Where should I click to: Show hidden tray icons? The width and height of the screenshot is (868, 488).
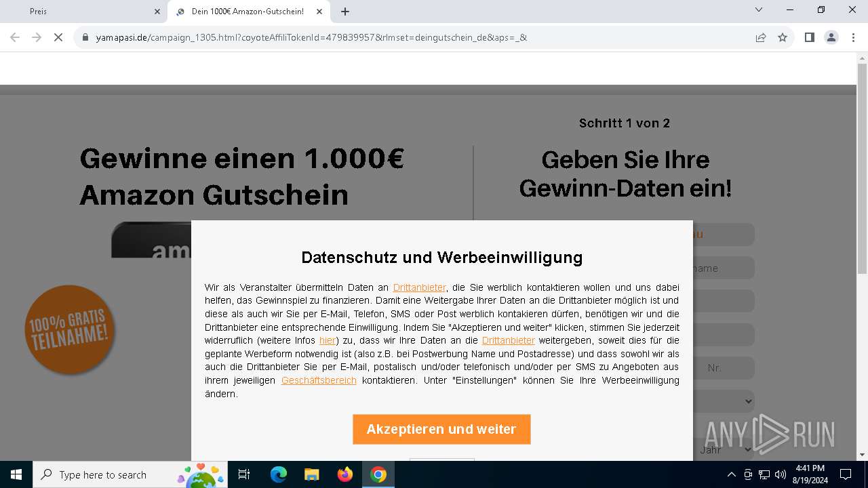coord(731,474)
